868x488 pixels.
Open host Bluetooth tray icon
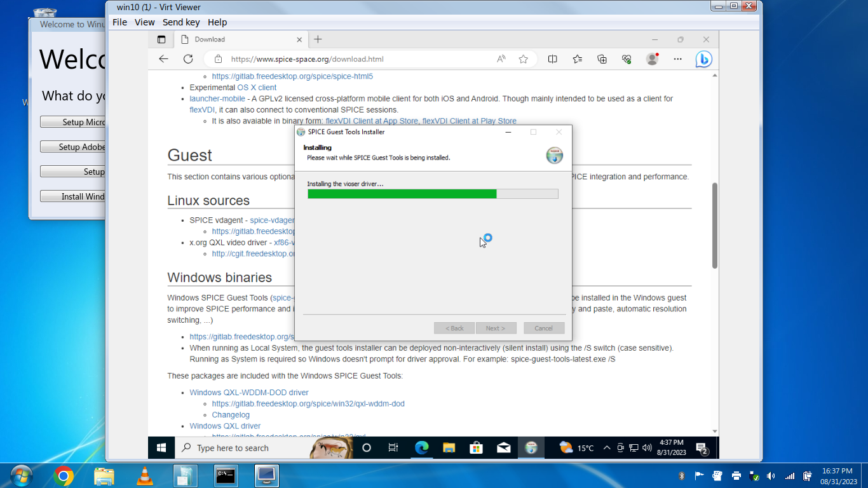click(x=681, y=475)
